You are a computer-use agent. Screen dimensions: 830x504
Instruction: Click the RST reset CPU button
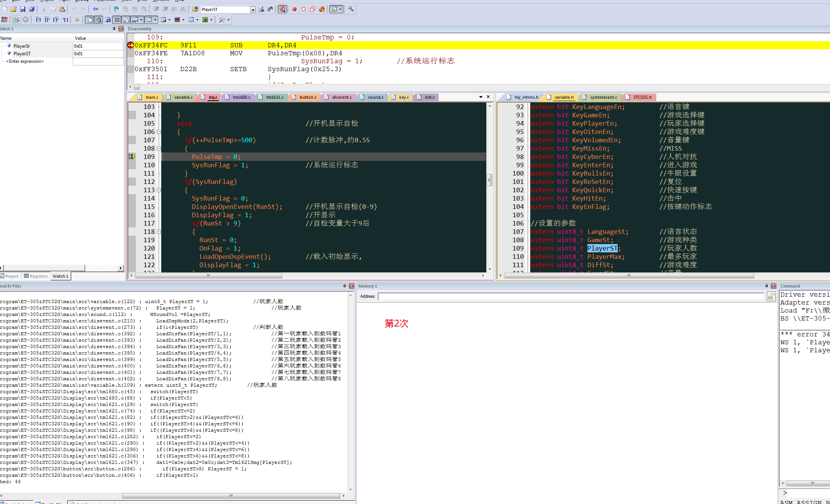click(x=5, y=20)
